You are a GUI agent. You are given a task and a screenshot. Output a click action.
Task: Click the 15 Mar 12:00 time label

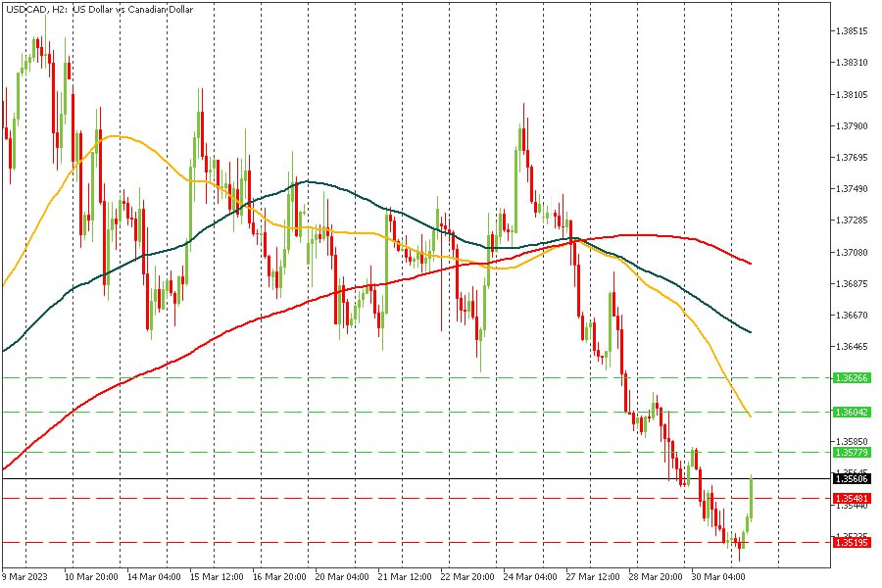(x=218, y=577)
